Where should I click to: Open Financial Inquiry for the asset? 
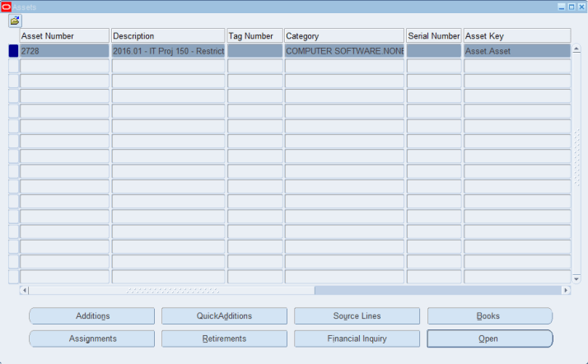(x=357, y=338)
